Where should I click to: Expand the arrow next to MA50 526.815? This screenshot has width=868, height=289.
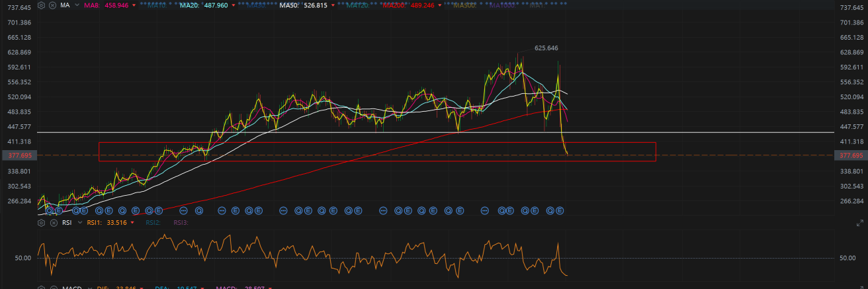(331, 5)
